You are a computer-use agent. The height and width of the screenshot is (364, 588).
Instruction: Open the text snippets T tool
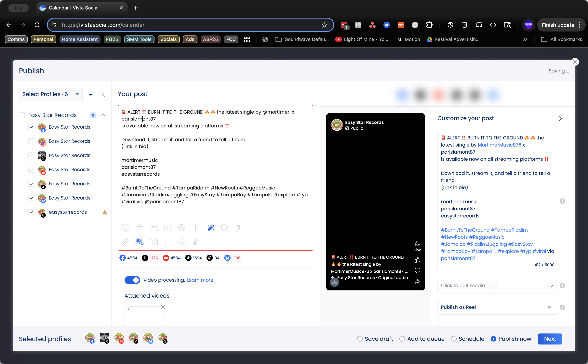point(195,227)
